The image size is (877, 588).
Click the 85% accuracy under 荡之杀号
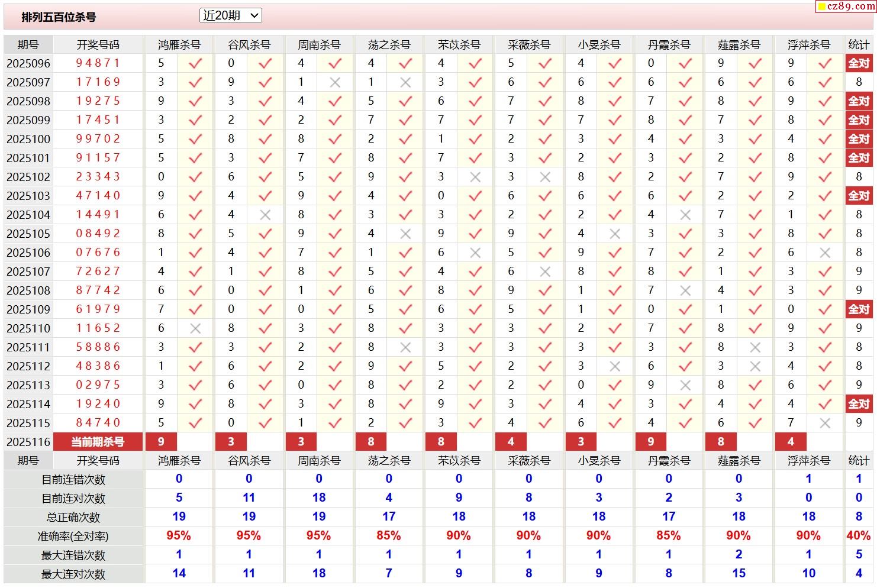pos(389,536)
